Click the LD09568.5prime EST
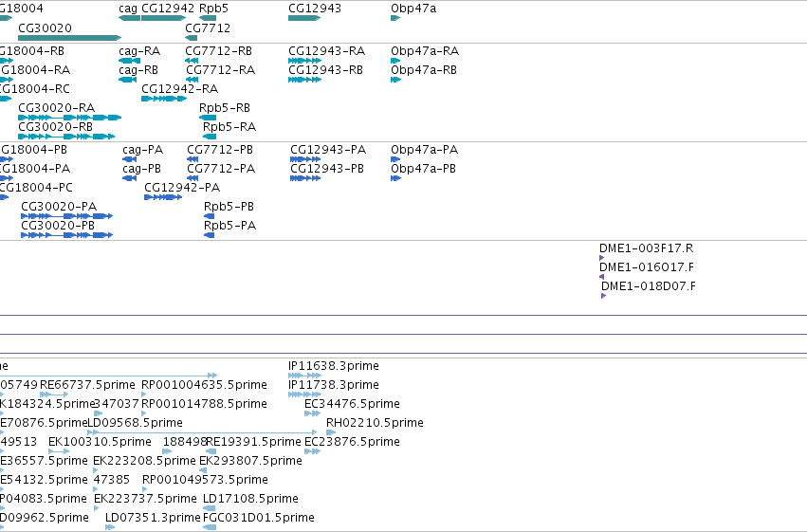Screen dimensions: 807x532 pyautogui.click(x=202, y=432)
